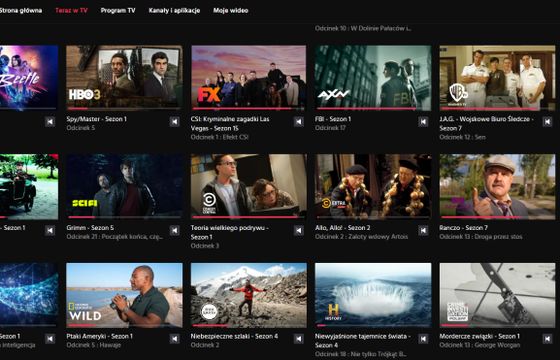Image resolution: width=560 pixels, height=360 pixels.
Task: Select text Odcinek 2 : Zaloty wdowy Artois
Action: coord(361,236)
